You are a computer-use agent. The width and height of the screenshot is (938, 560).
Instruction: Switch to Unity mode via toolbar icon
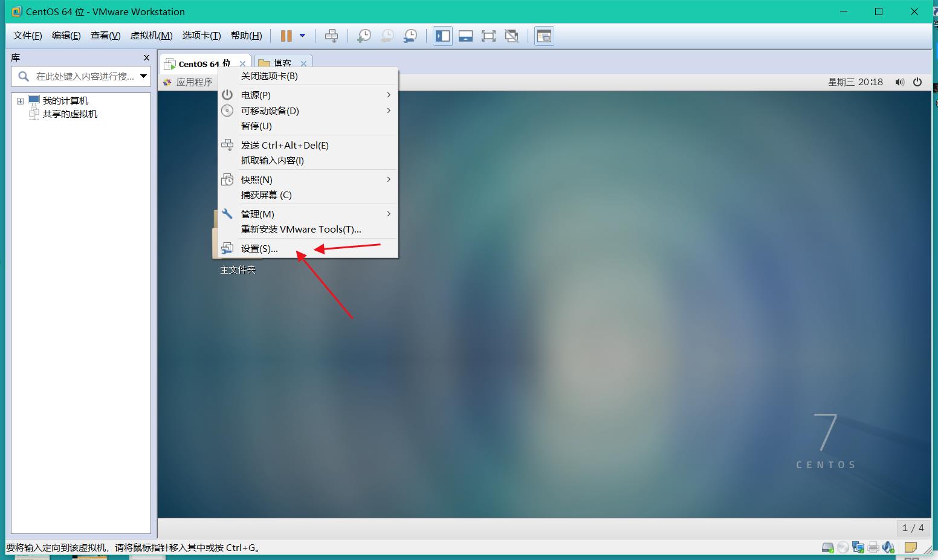[x=512, y=36]
